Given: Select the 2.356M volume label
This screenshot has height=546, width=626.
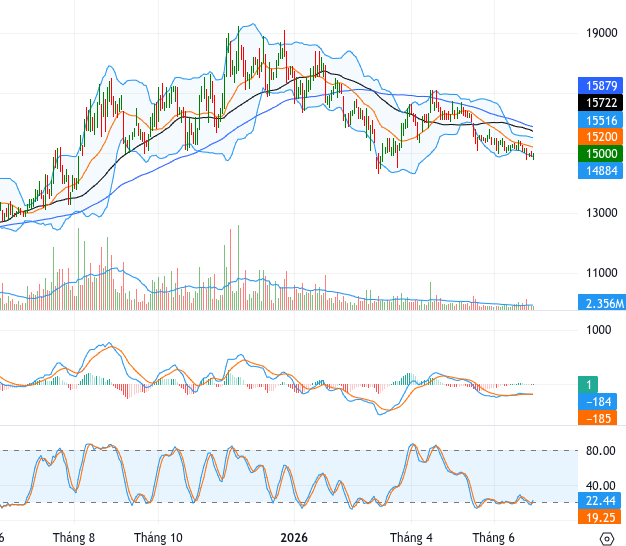Looking at the screenshot, I should click(x=602, y=303).
